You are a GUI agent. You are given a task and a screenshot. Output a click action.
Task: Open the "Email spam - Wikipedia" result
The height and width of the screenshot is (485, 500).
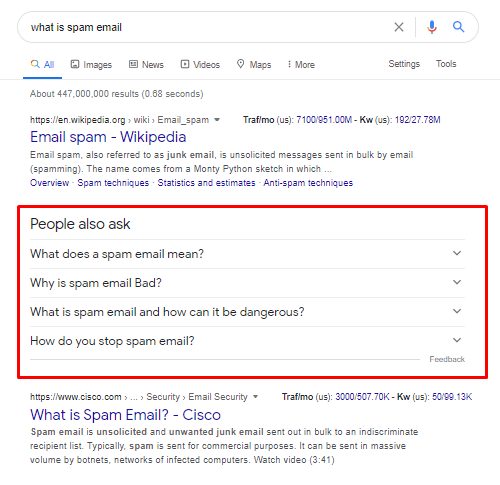(108, 137)
